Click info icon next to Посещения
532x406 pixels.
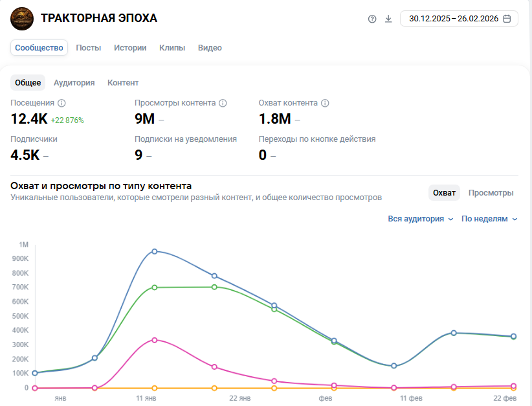[62, 103]
